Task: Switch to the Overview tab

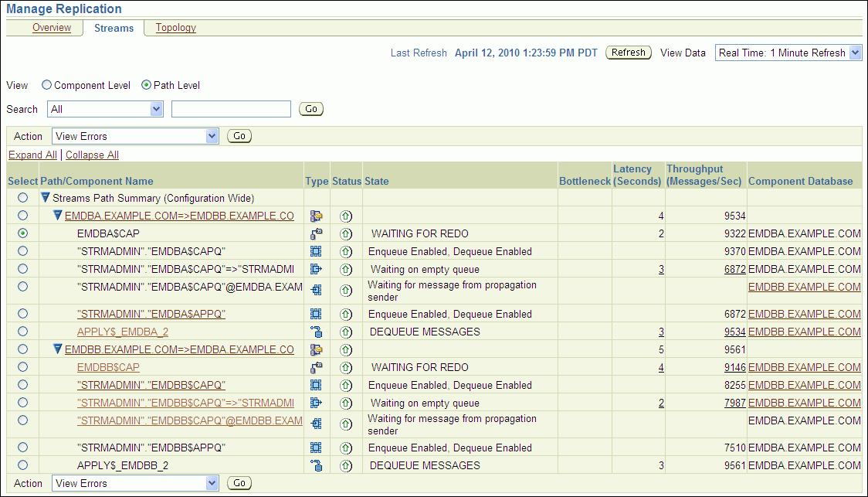Action: [x=52, y=28]
